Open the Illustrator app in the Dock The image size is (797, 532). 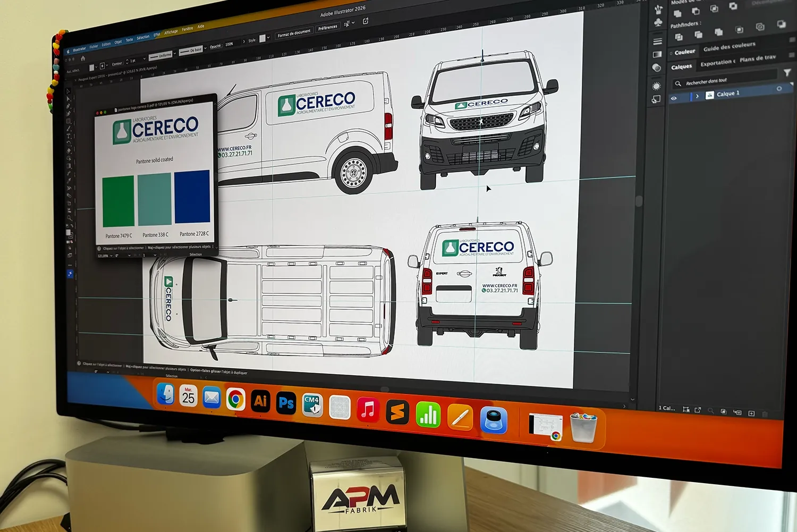[x=260, y=401]
